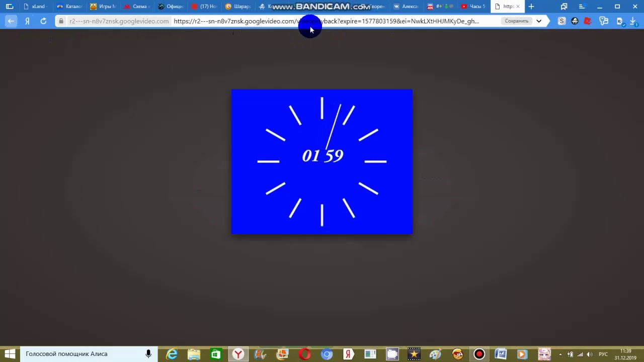
Task: Switch to the Схема tab
Action: click(136, 7)
